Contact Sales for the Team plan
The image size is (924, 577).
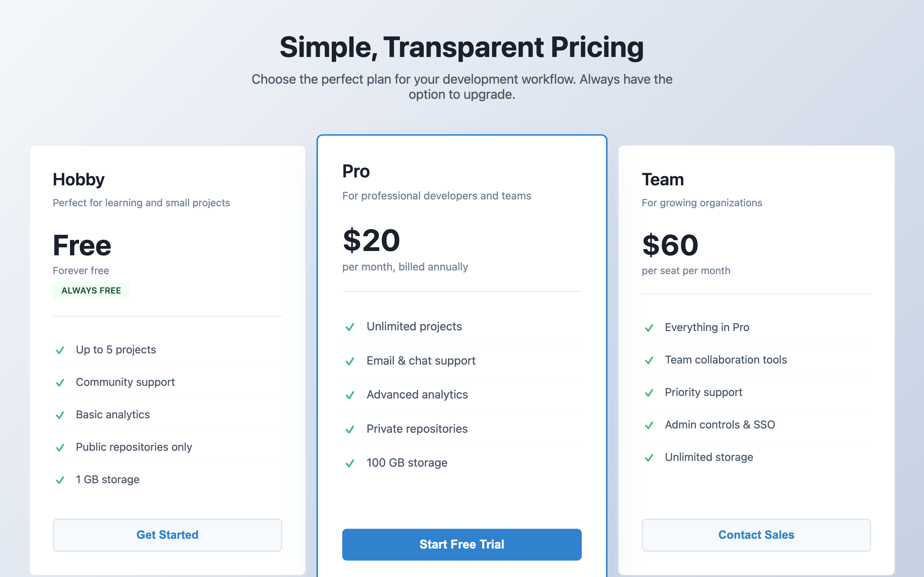coord(756,535)
